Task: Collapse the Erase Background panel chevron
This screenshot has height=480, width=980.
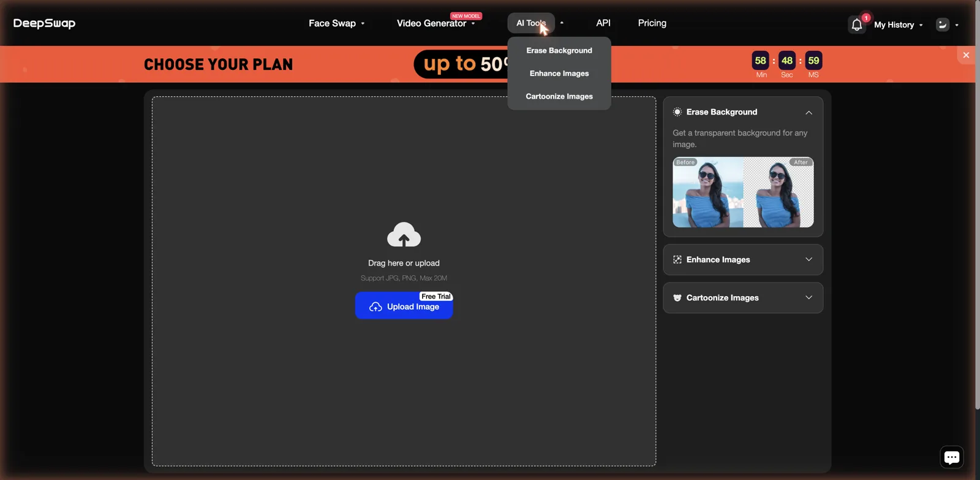Action: [809, 113]
